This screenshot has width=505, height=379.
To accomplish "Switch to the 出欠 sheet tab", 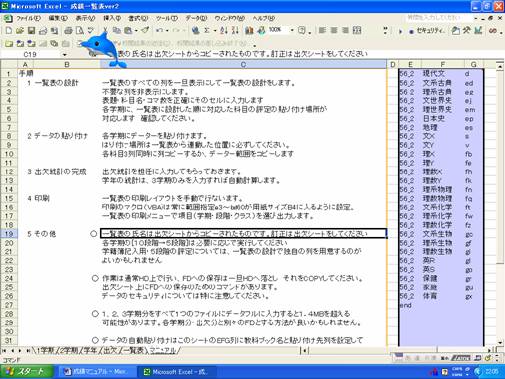I will [110, 350].
